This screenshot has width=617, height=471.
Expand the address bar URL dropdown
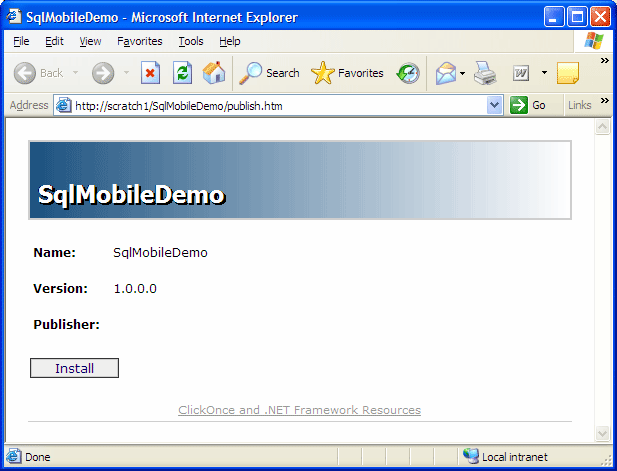coord(495,105)
